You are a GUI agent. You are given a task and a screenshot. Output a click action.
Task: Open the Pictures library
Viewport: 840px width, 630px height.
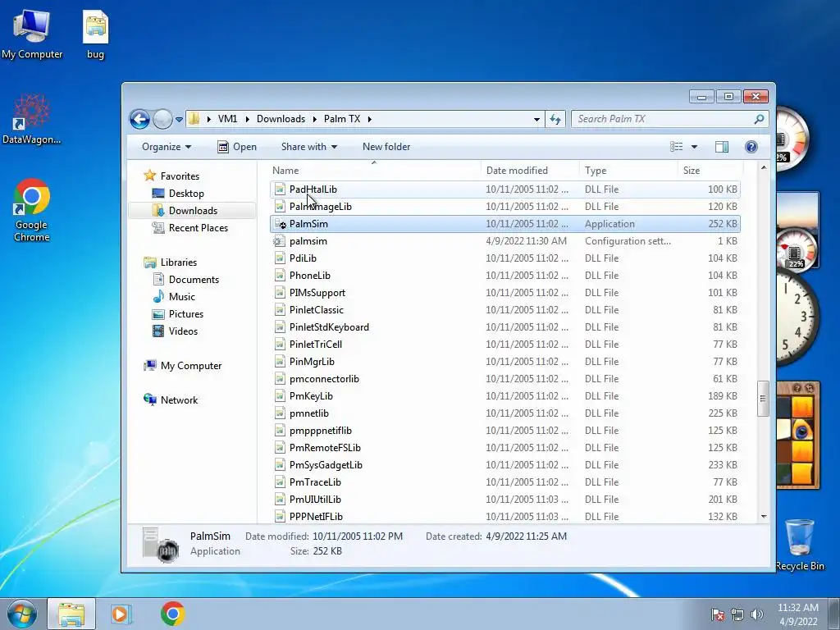[186, 313]
